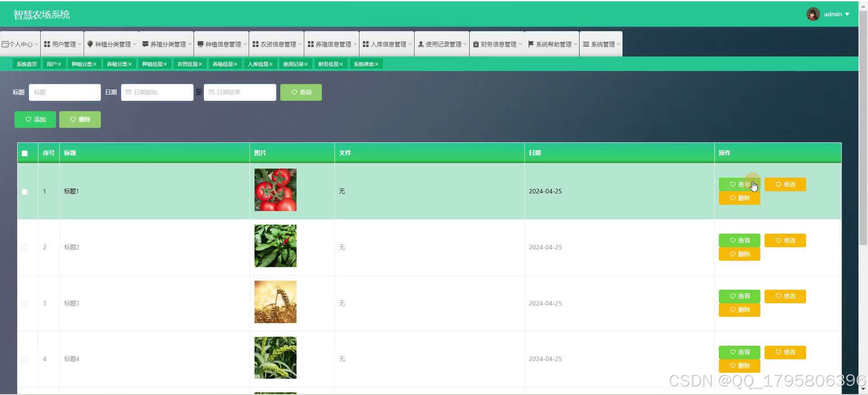
Task: Click the admin avatar picture
Action: [x=813, y=14]
